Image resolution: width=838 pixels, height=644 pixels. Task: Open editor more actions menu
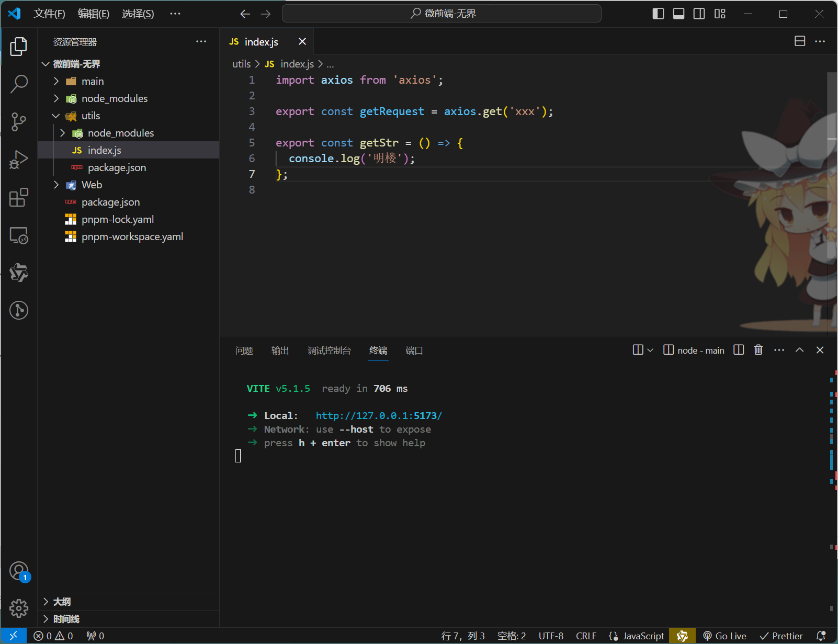(820, 41)
